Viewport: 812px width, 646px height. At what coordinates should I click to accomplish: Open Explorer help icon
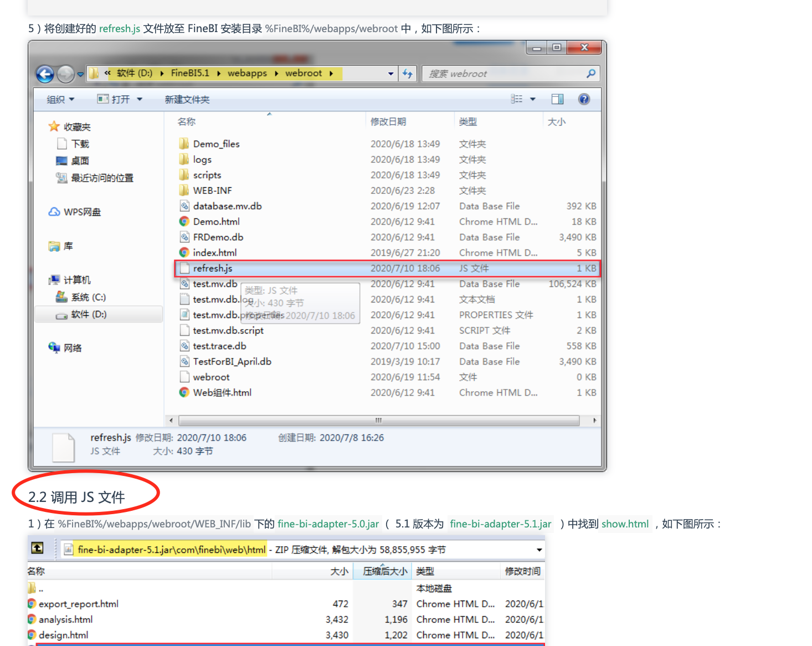[x=584, y=99]
